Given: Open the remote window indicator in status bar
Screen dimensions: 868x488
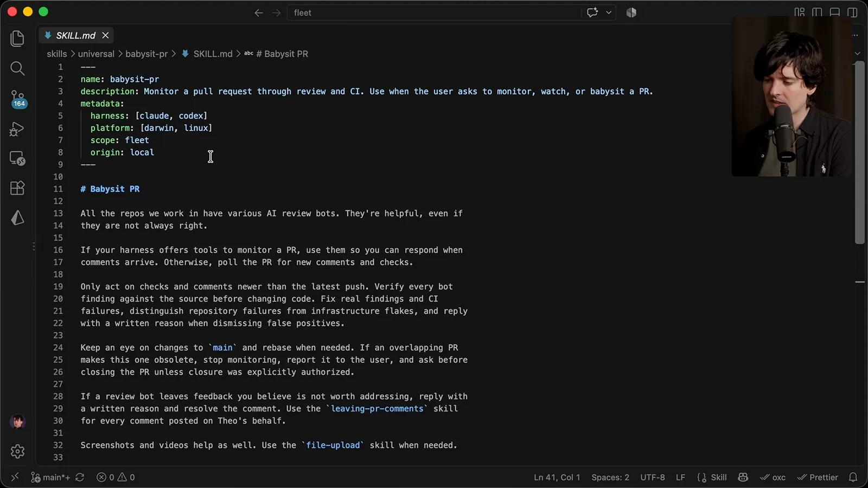Looking at the screenshot, I should coord(15,477).
